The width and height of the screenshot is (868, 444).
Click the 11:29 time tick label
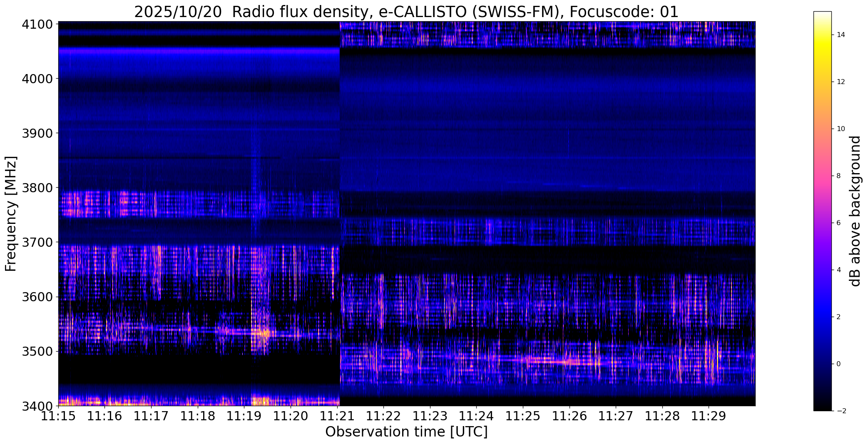pos(709,416)
